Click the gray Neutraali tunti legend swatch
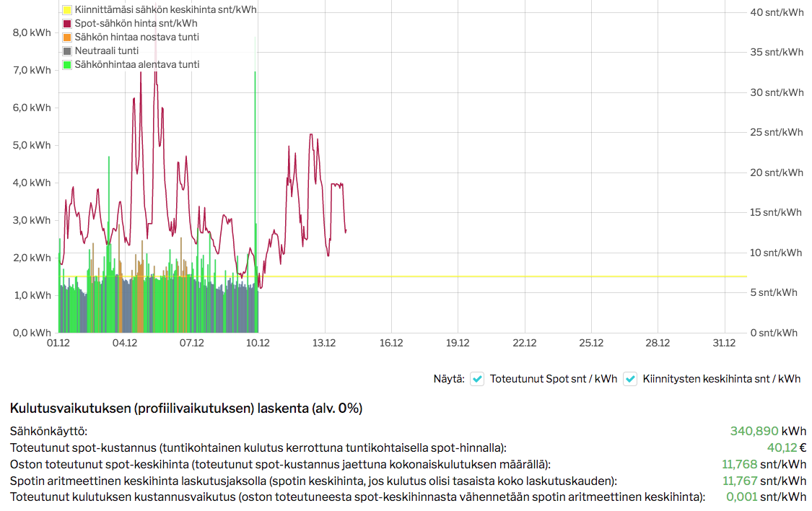 (67, 51)
